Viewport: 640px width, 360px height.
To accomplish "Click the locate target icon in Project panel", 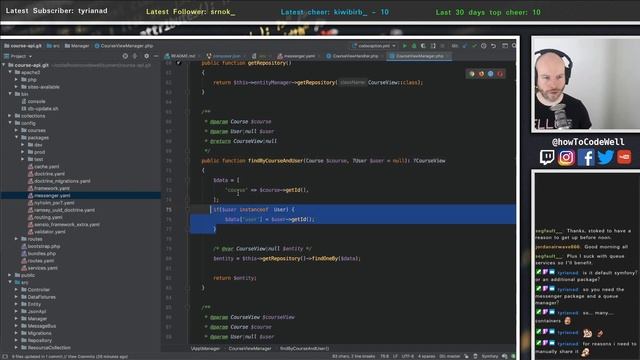I will (125, 56).
